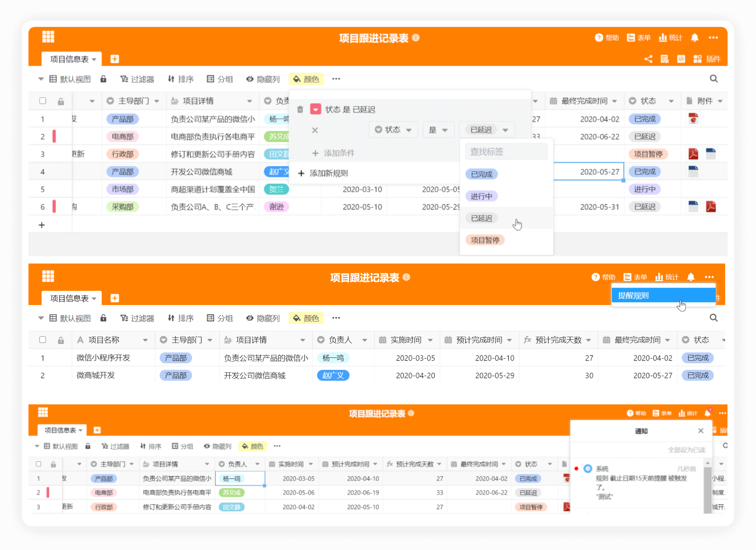The image size is (756, 550).
Task: Choose 项目暂停 tag in the dropdown list
Action: (485, 240)
